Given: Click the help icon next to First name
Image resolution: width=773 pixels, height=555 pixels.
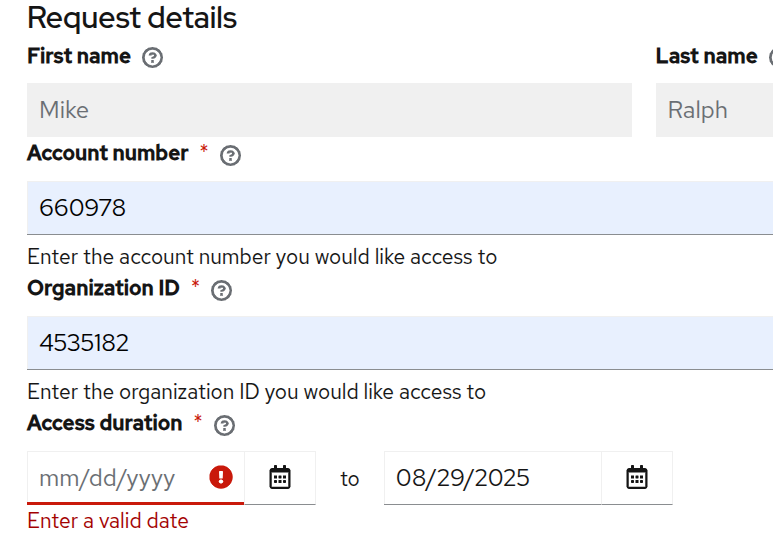Looking at the screenshot, I should [152, 58].
